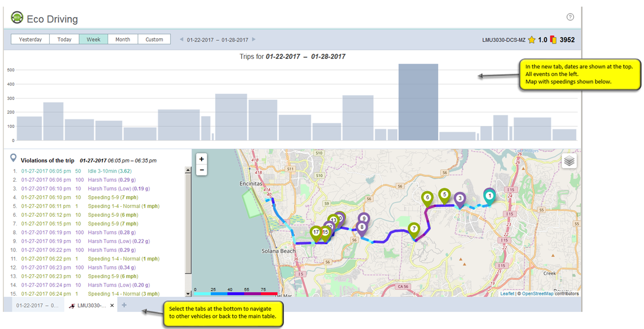Close the LMU3030 vehicle tab
The width and height of the screenshot is (644, 329).
112,305
